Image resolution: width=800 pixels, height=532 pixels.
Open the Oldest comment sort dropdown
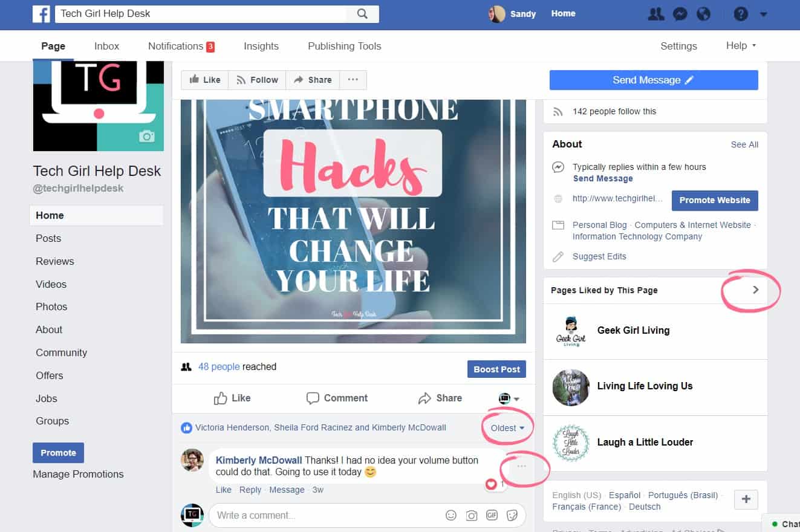click(x=507, y=428)
